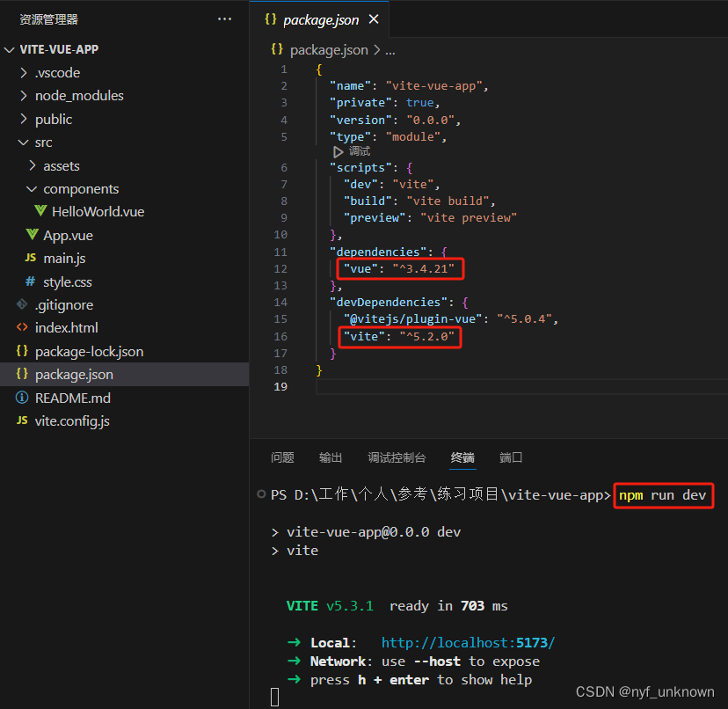Click the Vue icon beside App.vue
The image size is (728, 709).
pos(31,235)
